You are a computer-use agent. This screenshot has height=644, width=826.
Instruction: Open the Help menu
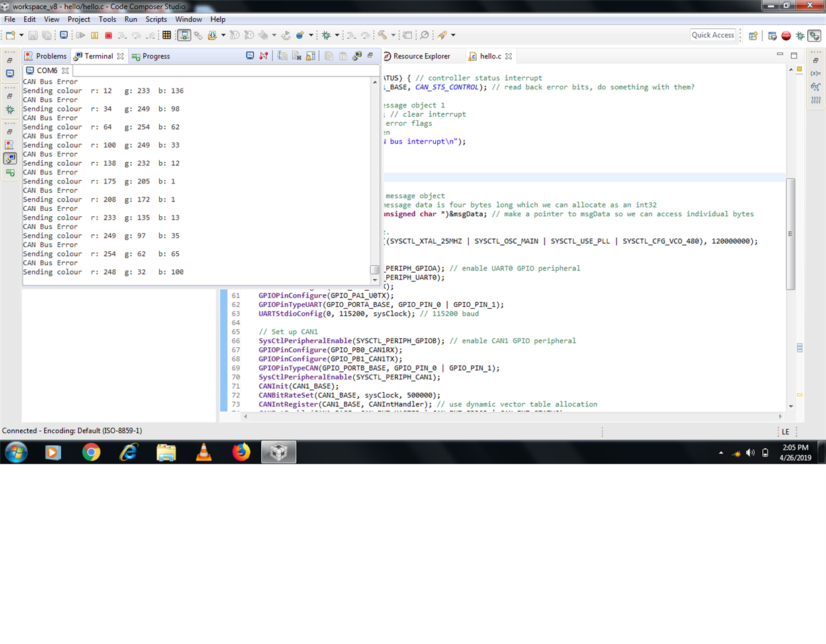click(x=218, y=19)
